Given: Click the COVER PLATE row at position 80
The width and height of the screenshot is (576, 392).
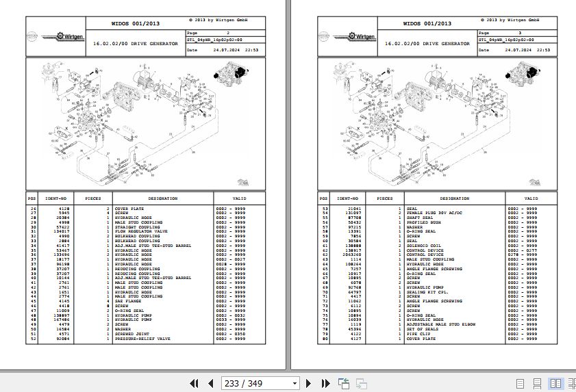Looking at the screenshot, I should (x=437, y=339).
